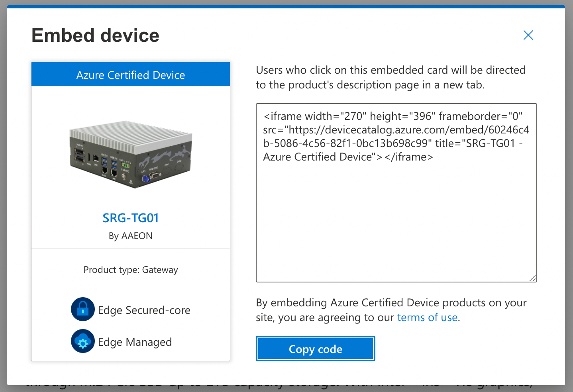Open the terms of use link
The image size is (573, 392).
point(427,318)
